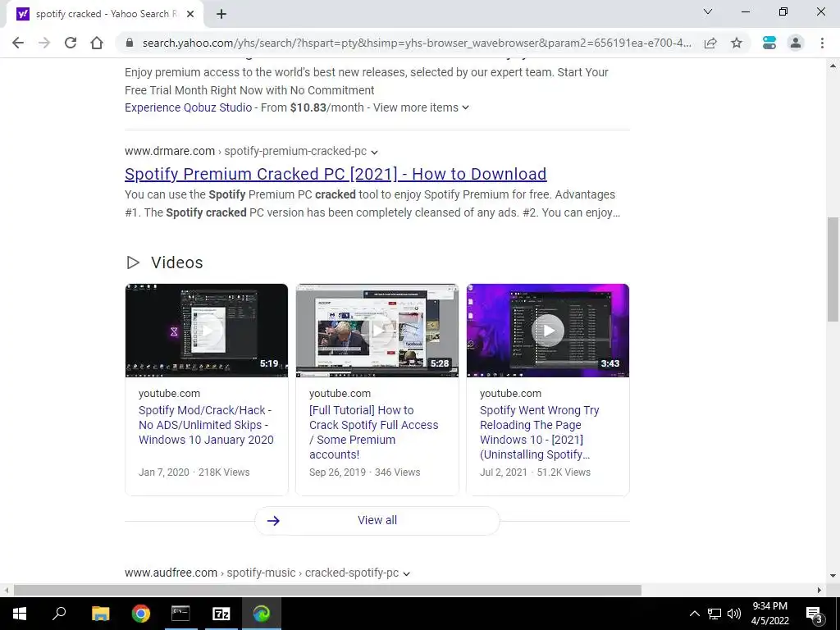Expand the drmare.com result options chevron
Screen dimensions: 840x630
[374, 152]
